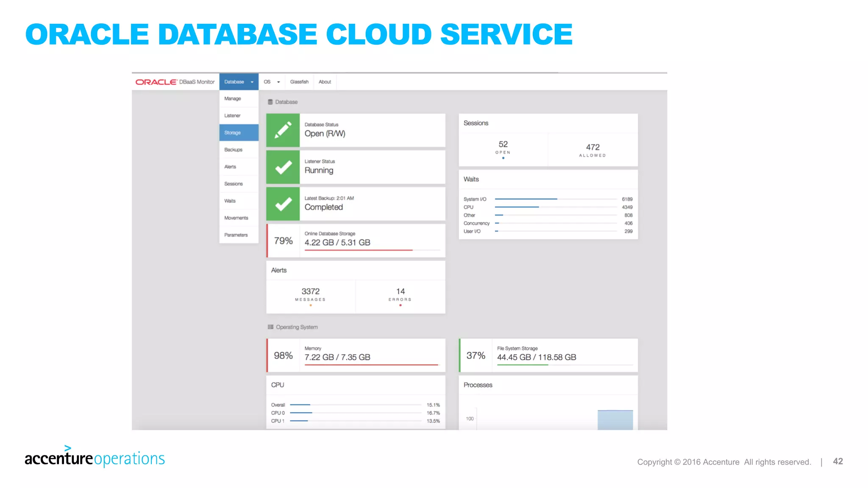The image size is (868, 488).
Task: Click the User I/O waits row
Action: point(548,231)
